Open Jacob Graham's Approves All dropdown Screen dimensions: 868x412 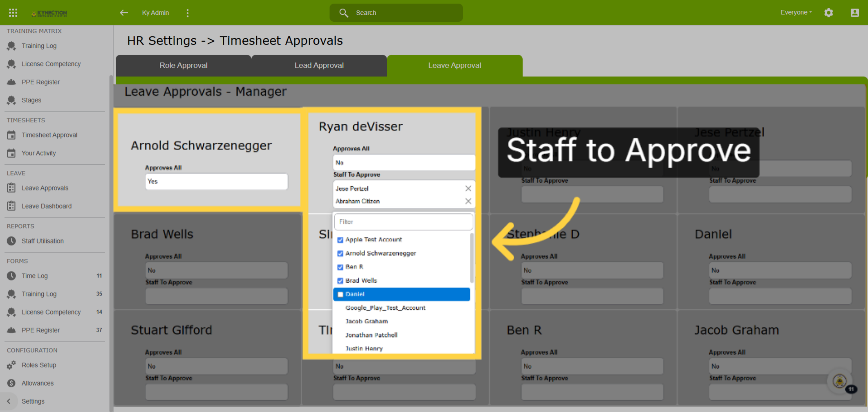pyautogui.click(x=780, y=366)
